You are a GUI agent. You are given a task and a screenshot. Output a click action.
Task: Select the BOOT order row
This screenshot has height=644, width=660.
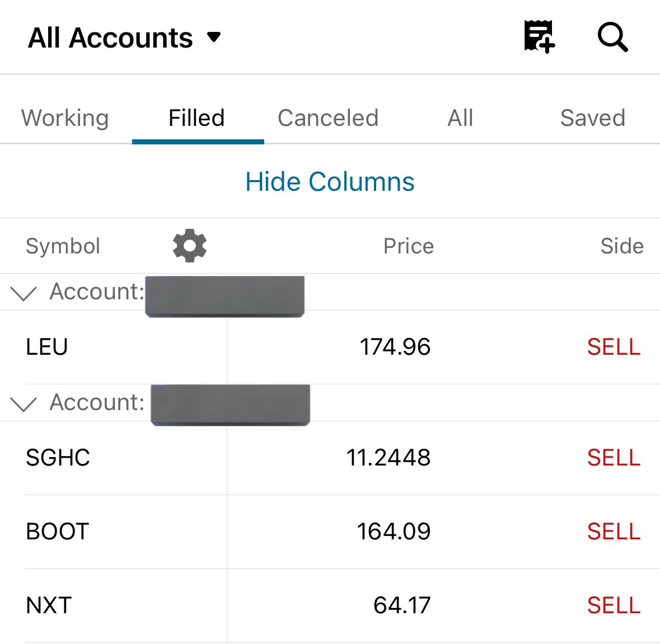(x=330, y=532)
